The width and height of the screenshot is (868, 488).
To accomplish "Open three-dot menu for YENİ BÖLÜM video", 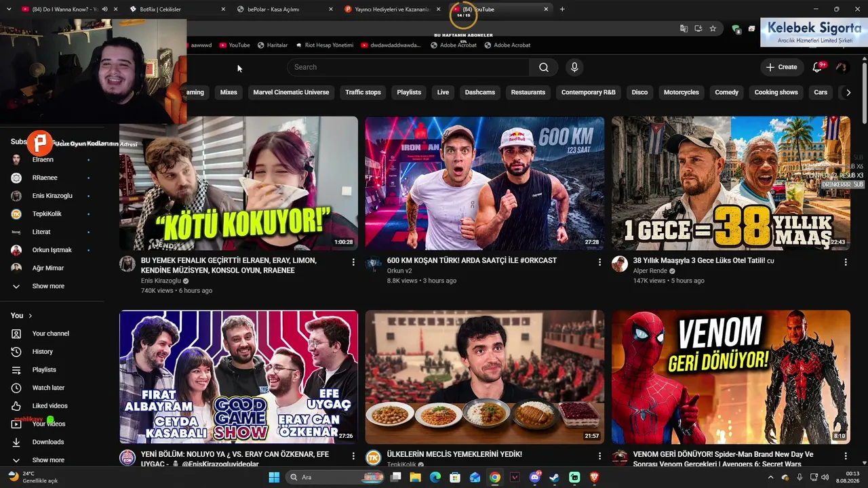I will 353,455.
